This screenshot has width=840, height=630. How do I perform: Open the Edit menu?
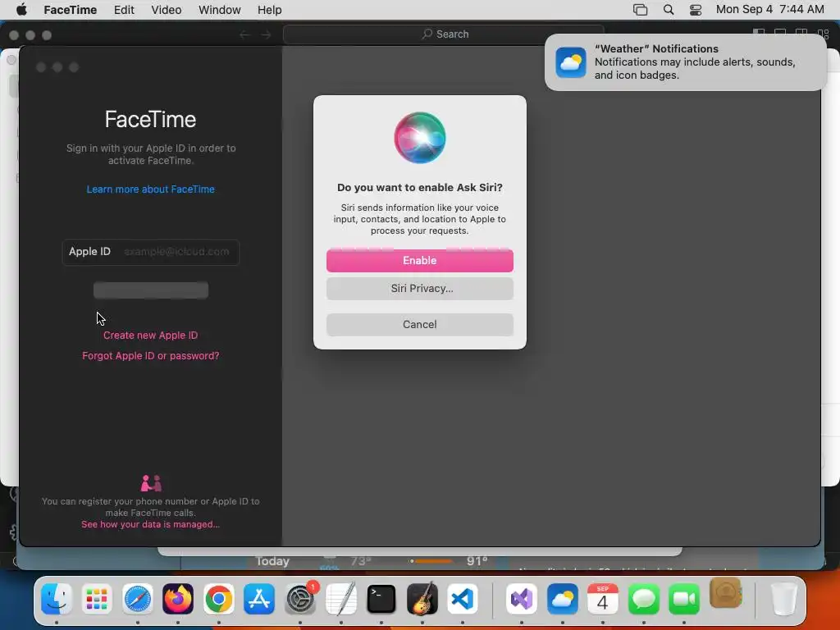pyautogui.click(x=124, y=10)
